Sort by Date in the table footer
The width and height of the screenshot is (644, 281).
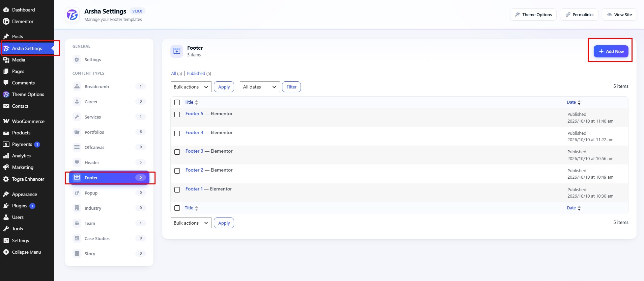pos(573,208)
